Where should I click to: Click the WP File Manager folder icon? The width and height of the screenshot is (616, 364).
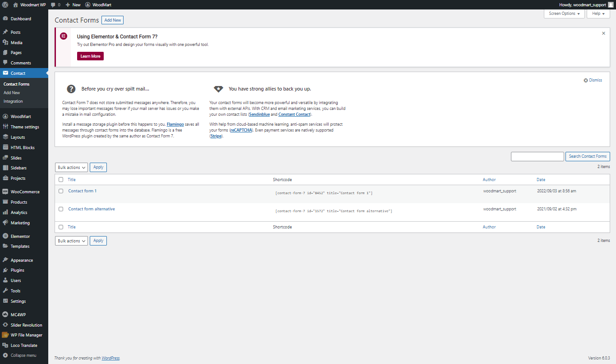(5, 335)
